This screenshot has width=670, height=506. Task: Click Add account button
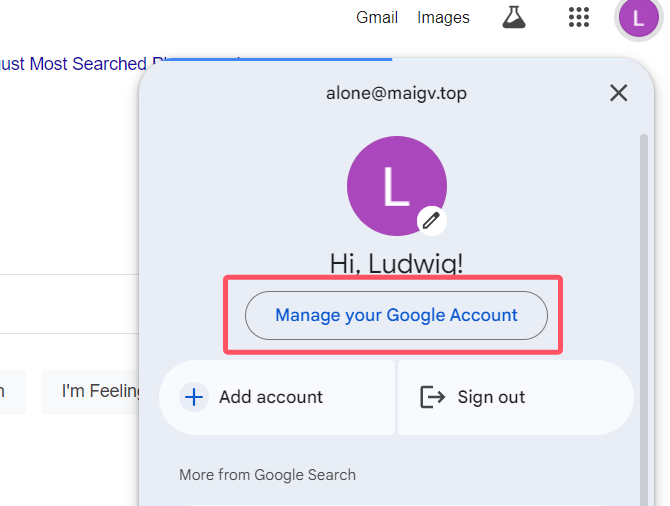[x=277, y=397]
